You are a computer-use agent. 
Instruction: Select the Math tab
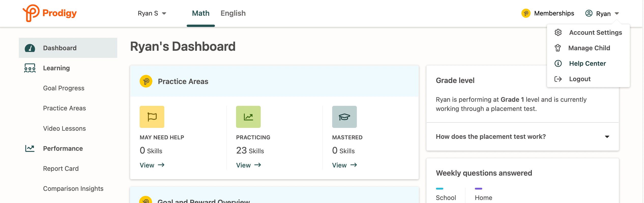201,13
